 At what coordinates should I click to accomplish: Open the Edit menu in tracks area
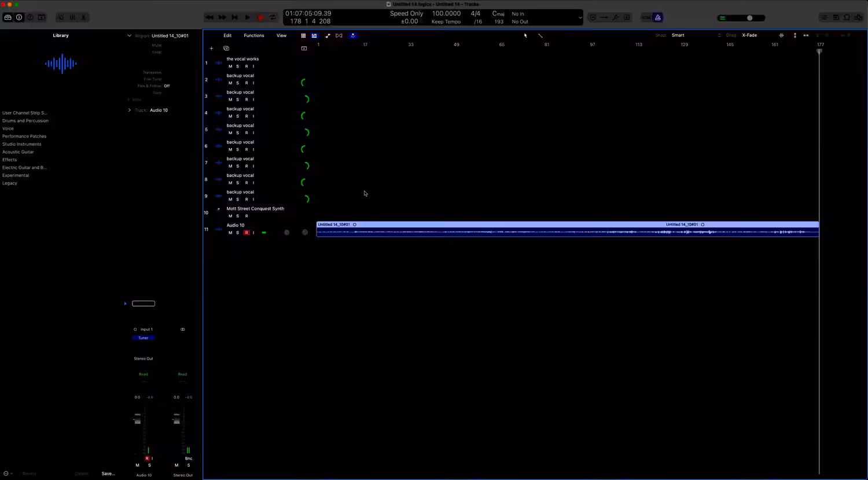click(x=227, y=35)
